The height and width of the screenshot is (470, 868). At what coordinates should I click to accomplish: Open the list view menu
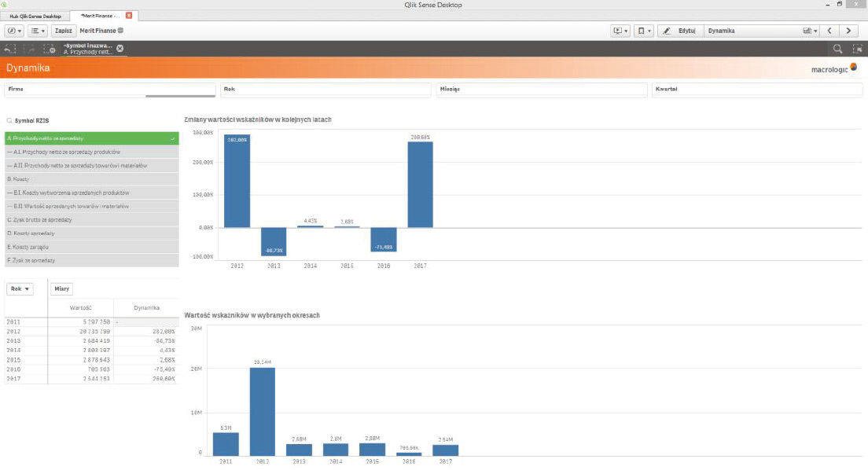pos(37,31)
